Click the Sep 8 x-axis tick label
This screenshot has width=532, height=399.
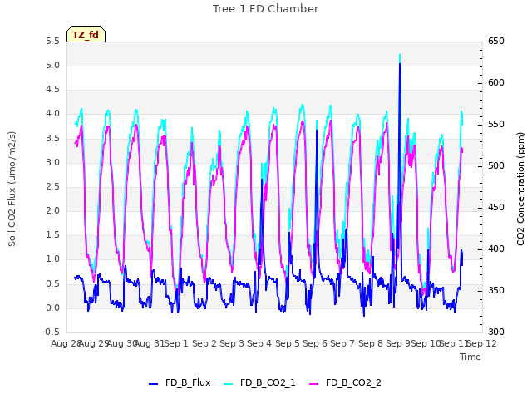pos(371,343)
